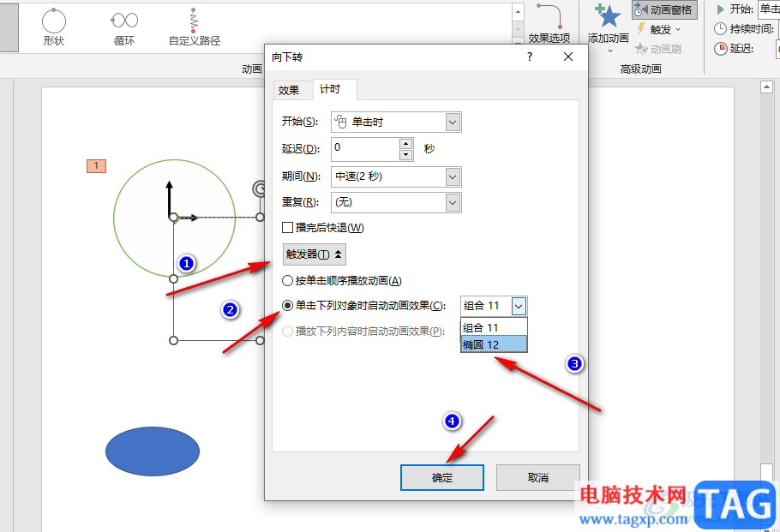Click the 持续时间 clock icon
Screen dimensions: 780x532
pyautogui.click(x=720, y=29)
